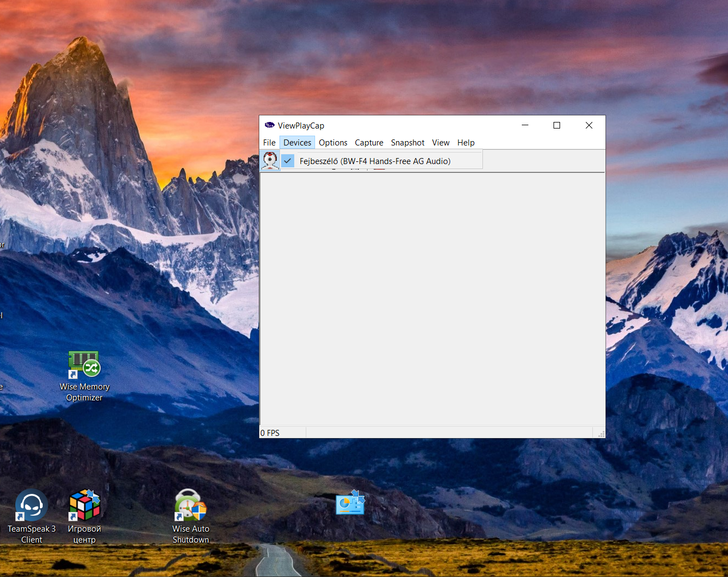Click the 0 FPS status bar text
728x577 pixels.
[x=270, y=433]
